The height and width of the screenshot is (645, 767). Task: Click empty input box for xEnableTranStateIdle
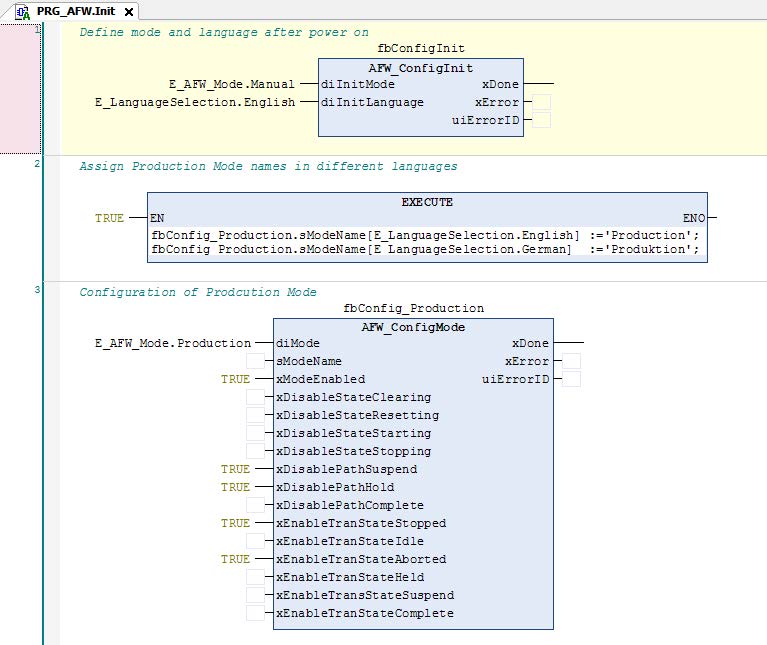[x=256, y=541]
